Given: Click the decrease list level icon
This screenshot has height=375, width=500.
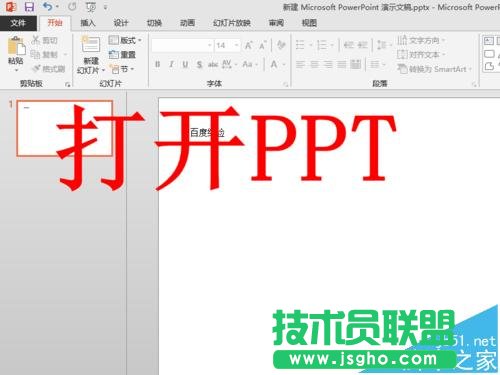Looking at the screenshot, I should (x=349, y=45).
